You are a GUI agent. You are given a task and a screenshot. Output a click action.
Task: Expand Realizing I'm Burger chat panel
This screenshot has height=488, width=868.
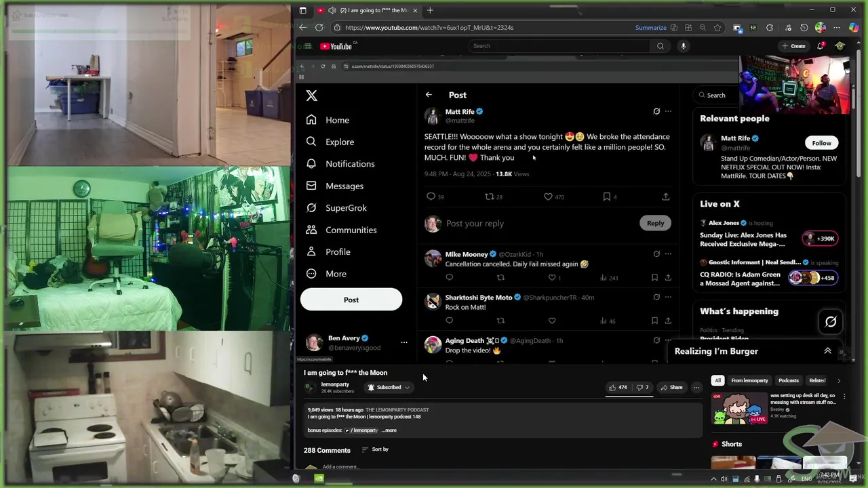coord(827,351)
